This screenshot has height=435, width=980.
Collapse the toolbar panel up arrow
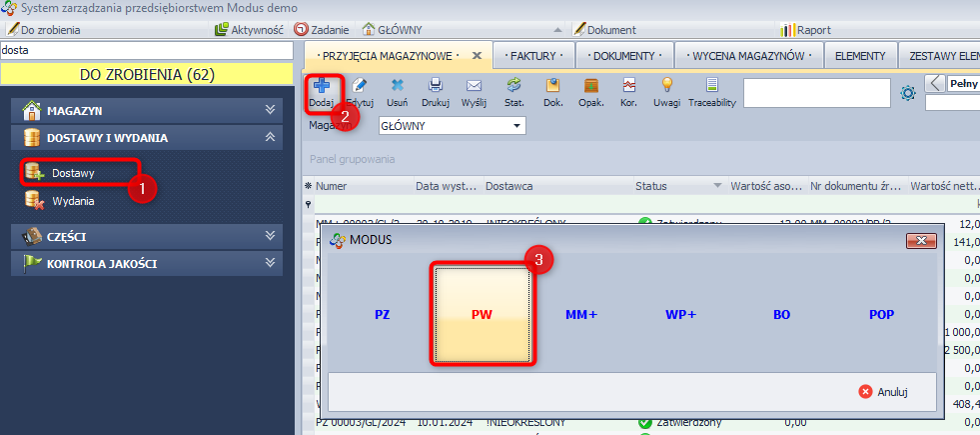(558, 30)
